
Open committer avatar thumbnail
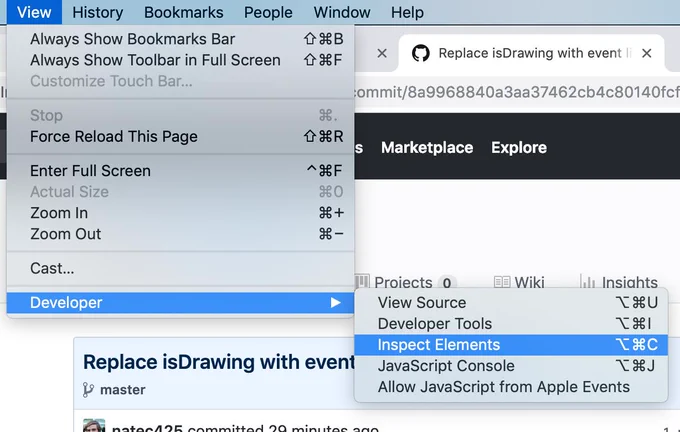pyautogui.click(x=94, y=425)
